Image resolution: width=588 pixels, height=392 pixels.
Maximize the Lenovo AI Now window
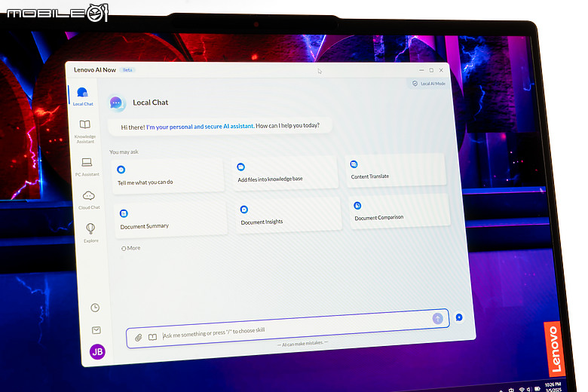pos(431,70)
